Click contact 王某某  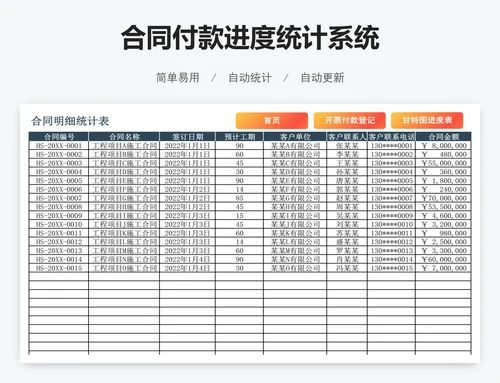pos(347,163)
